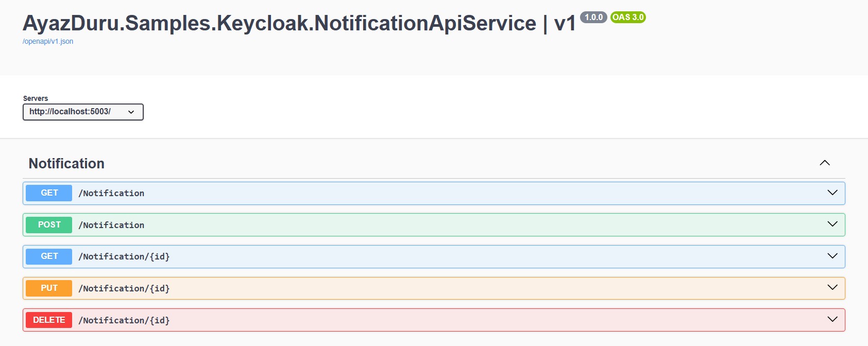This screenshot has width=868, height=346.
Task: Click the GET badge for /Notification/{id}
Action: point(49,256)
